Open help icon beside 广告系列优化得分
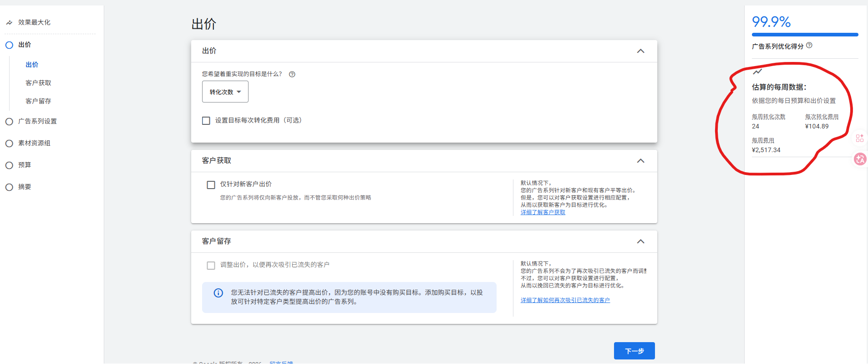Image resolution: width=868 pixels, height=364 pixels. pos(809,46)
